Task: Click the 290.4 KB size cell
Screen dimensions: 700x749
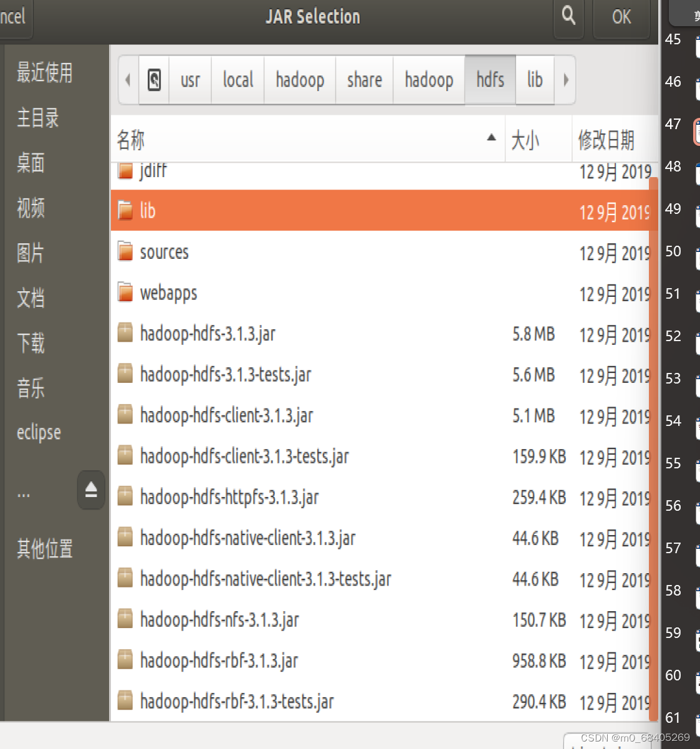Action: [x=539, y=702]
